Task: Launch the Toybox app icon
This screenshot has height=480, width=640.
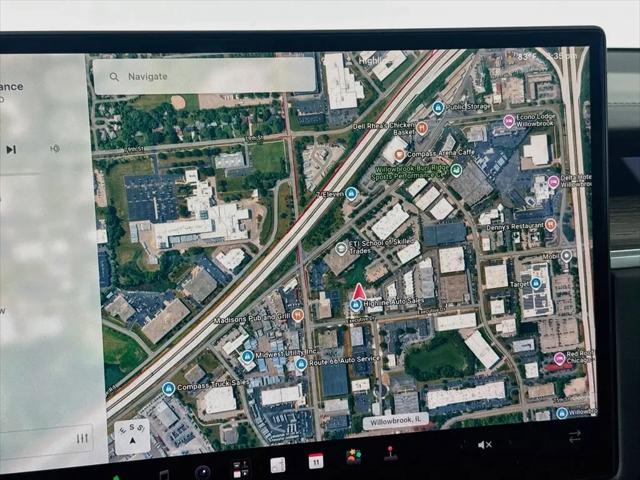Action: (x=354, y=457)
